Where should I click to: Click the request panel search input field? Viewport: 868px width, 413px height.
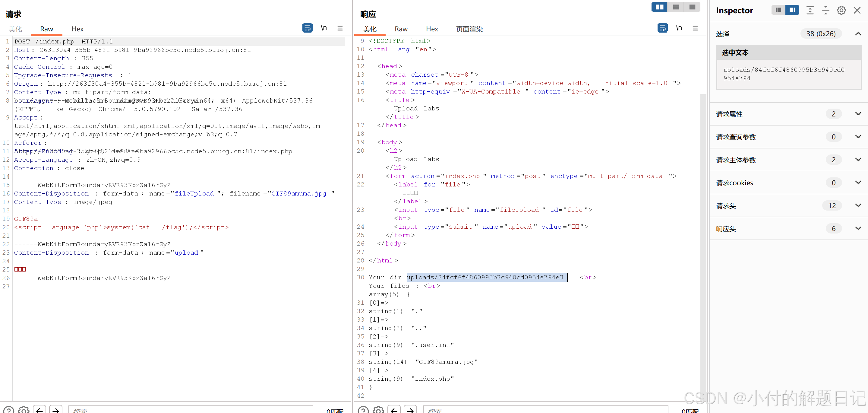(190, 410)
